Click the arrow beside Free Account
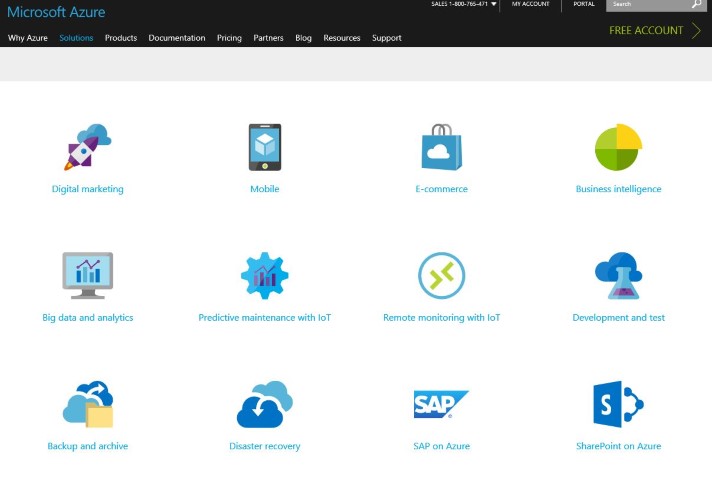 click(x=696, y=30)
